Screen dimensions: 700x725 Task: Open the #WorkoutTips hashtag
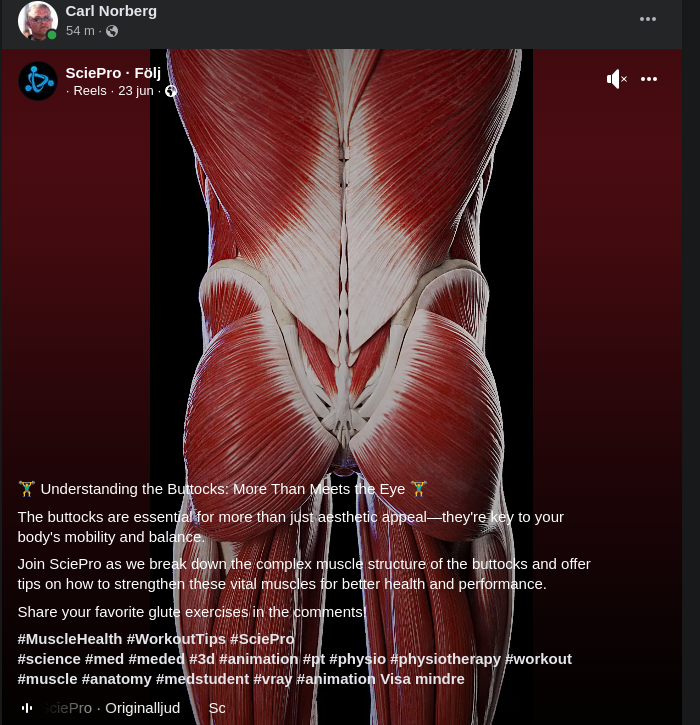(x=176, y=638)
